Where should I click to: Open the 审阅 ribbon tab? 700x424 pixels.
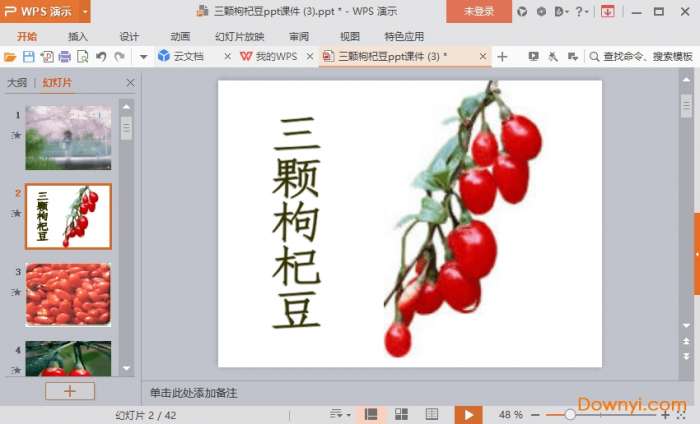299,37
